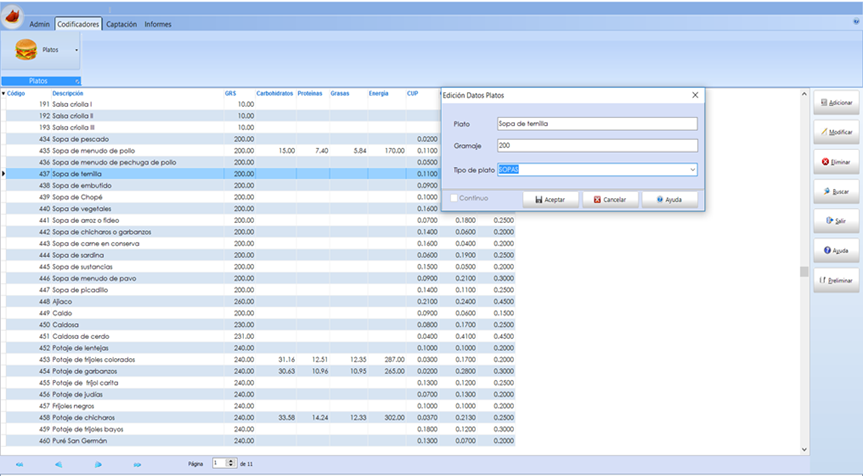
Task: Click the Gramaje input field
Action: 596,146
